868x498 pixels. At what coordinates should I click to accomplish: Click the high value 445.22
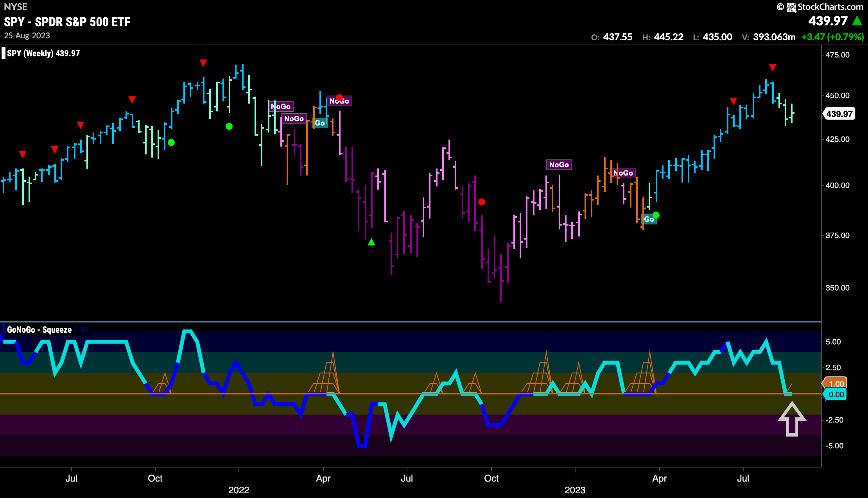coord(669,37)
